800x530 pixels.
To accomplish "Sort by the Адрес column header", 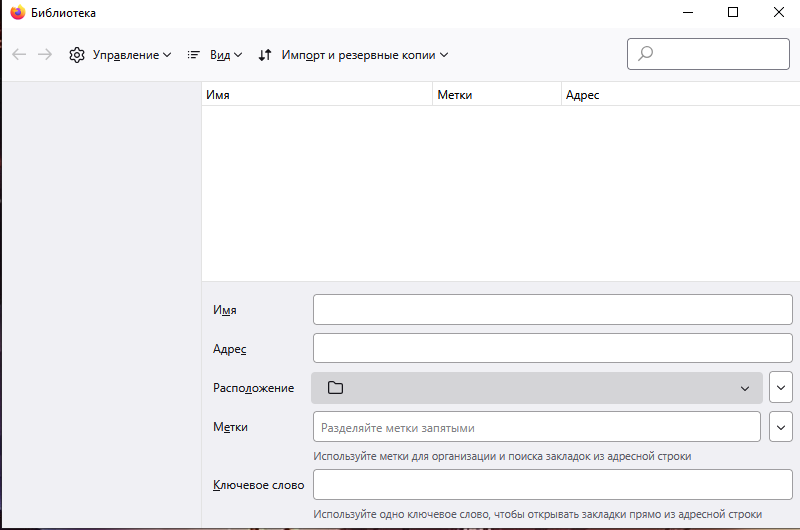I will click(681, 95).
